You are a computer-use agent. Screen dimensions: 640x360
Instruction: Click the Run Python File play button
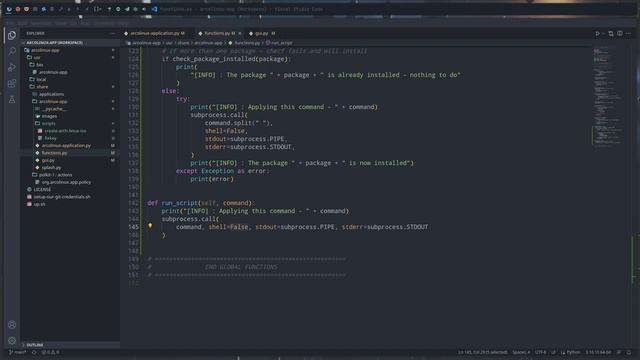pyautogui.click(x=598, y=33)
